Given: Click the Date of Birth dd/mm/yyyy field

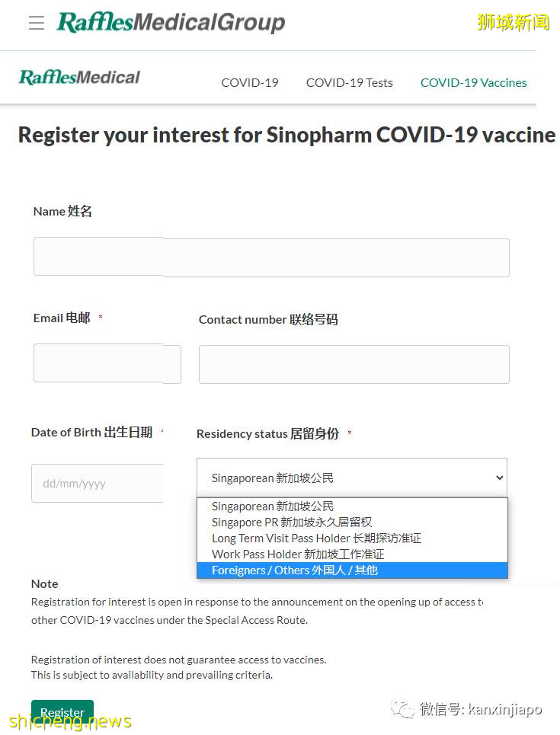Looking at the screenshot, I should click(98, 483).
